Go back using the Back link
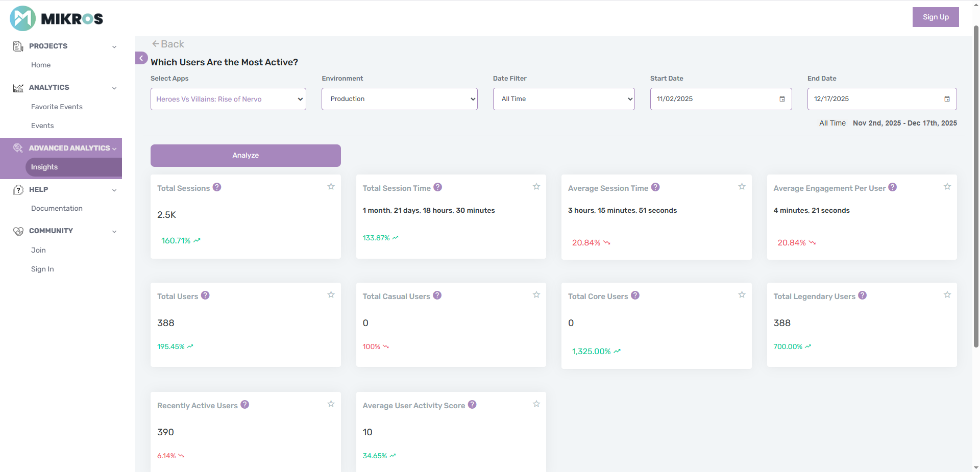Screen dimensions: 980x472 [168, 44]
